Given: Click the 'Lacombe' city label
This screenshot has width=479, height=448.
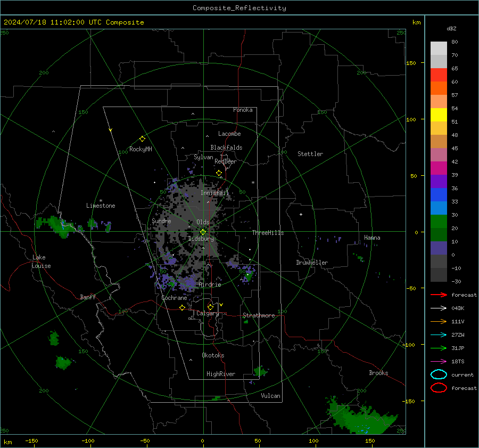Looking at the screenshot, I should click(229, 134).
